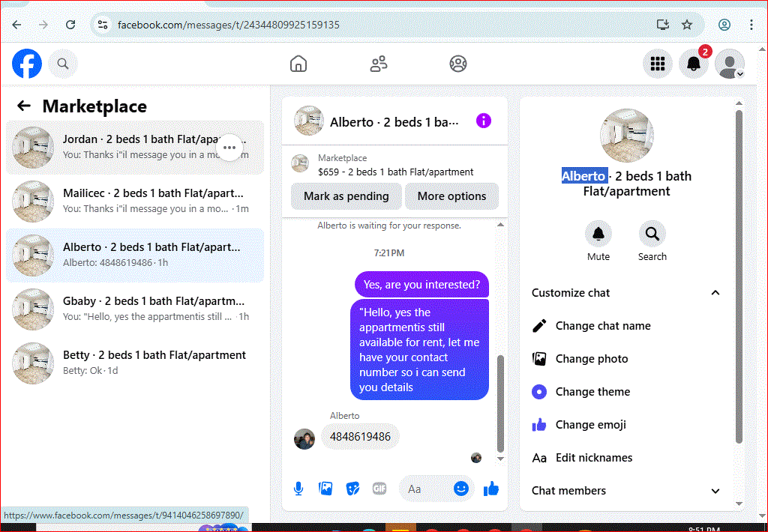Click the seen-receipt avatar below messages
768x532 pixels.
coord(476,458)
